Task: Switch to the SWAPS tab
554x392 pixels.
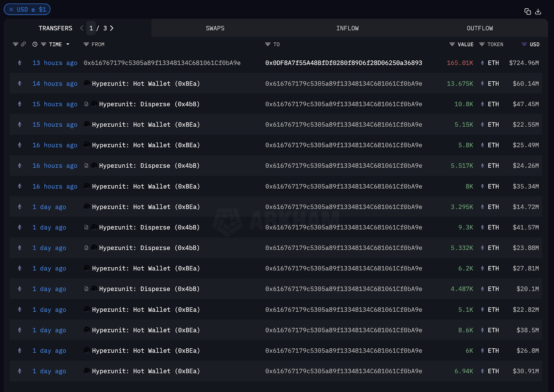Action: (215, 28)
